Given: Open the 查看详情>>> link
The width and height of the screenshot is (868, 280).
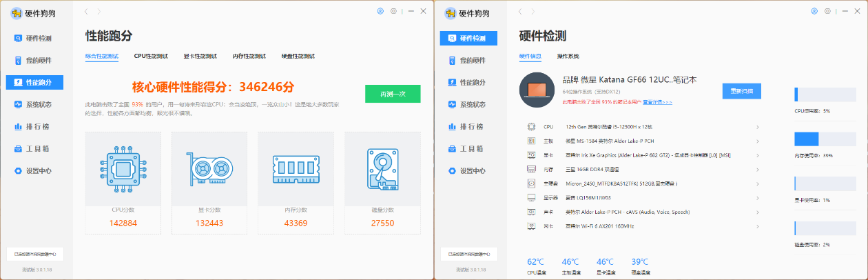Looking at the screenshot, I should (658, 101).
